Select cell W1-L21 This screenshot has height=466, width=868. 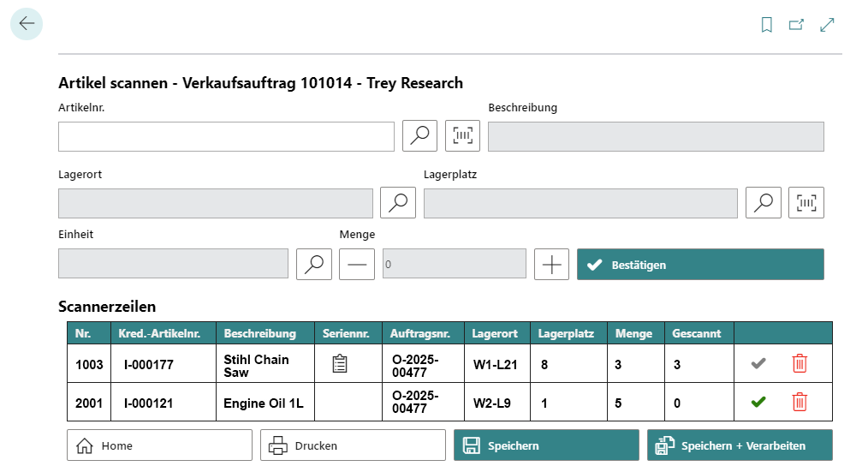point(497,364)
